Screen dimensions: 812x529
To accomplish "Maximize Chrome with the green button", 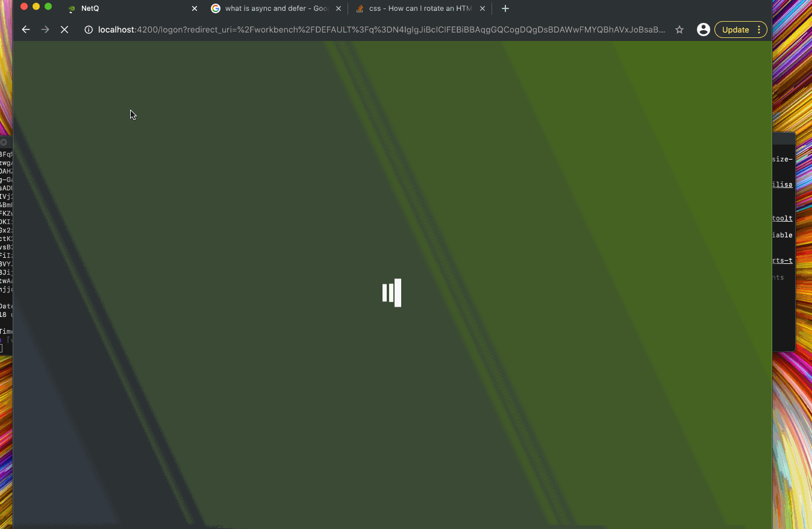I will pos(48,7).
